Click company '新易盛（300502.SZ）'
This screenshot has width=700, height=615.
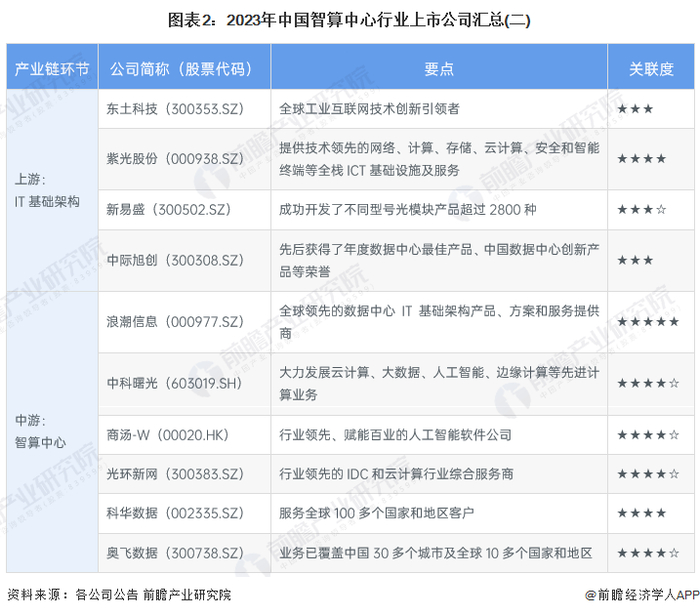pyautogui.click(x=169, y=209)
